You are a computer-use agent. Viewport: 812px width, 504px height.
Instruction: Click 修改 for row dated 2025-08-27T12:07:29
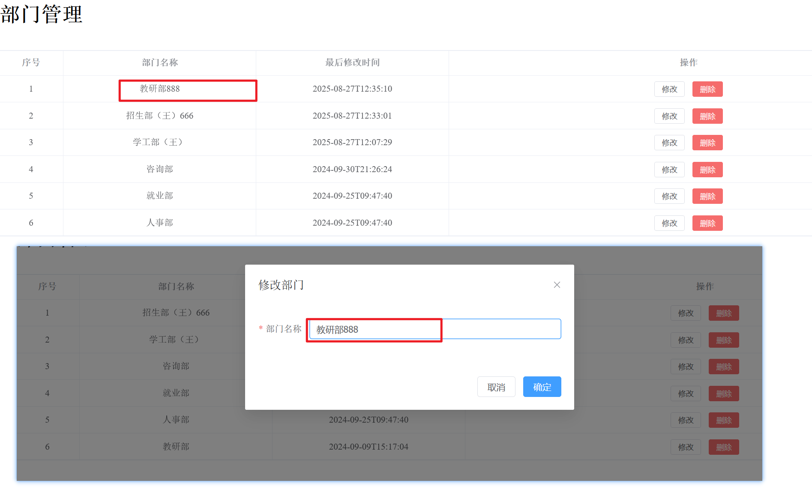[669, 143]
